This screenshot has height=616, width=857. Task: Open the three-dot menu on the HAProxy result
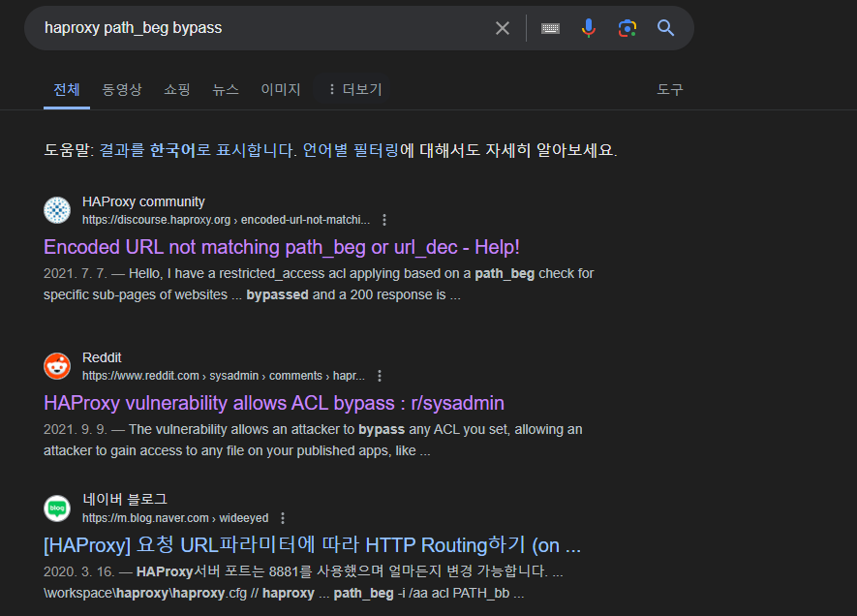[384, 220]
